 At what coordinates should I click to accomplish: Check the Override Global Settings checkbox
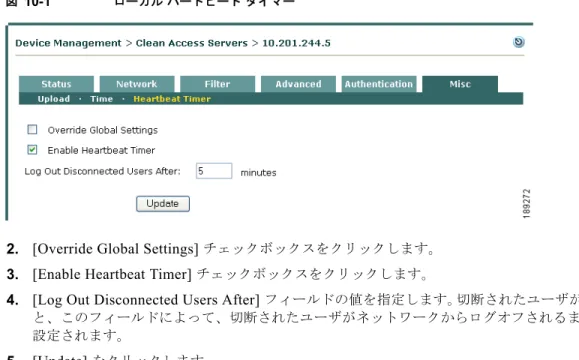point(32,129)
